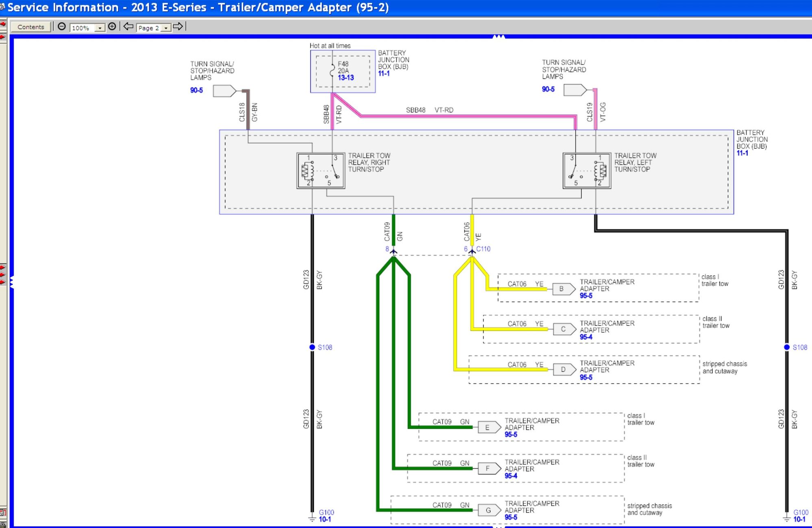Follow connector C's 95-4 adapter link
The width and height of the screenshot is (812, 528).
(586, 337)
